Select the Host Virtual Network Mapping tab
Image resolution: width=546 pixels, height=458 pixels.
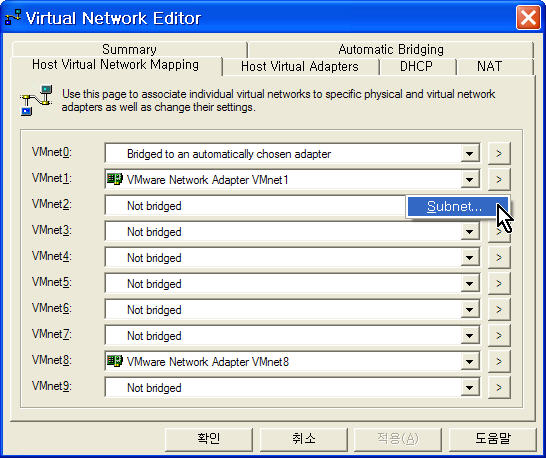(115, 65)
